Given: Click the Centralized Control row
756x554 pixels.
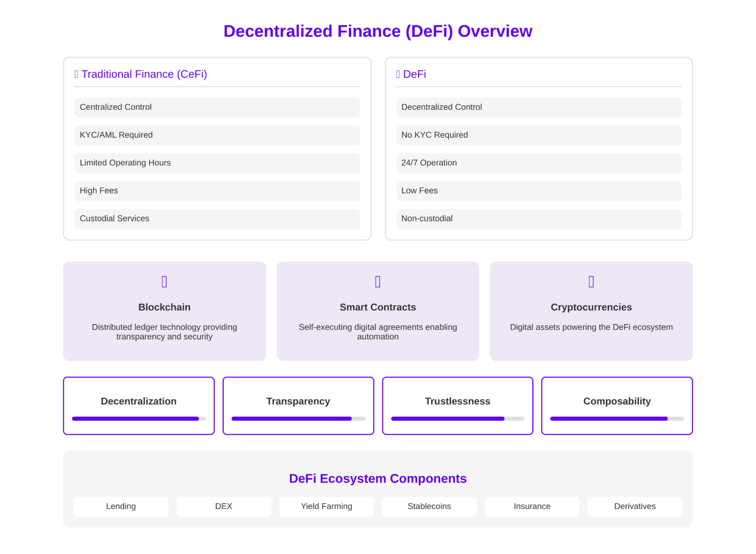Looking at the screenshot, I should (x=217, y=107).
